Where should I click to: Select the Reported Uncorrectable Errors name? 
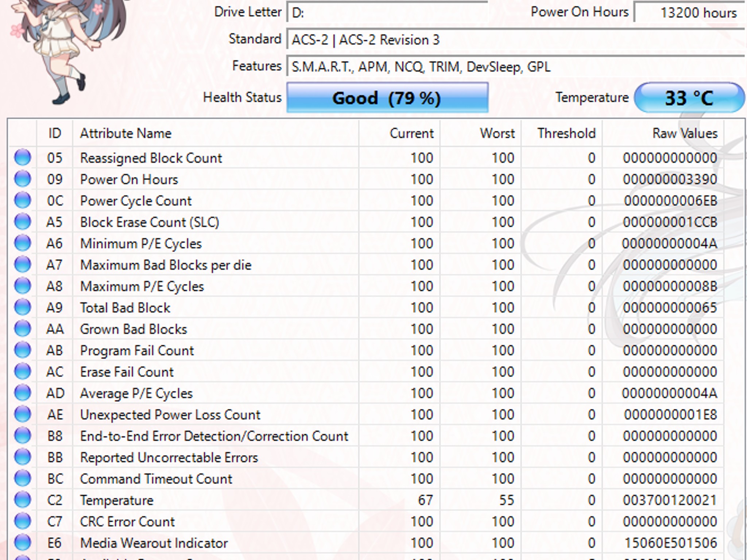click(x=169, y=458)
